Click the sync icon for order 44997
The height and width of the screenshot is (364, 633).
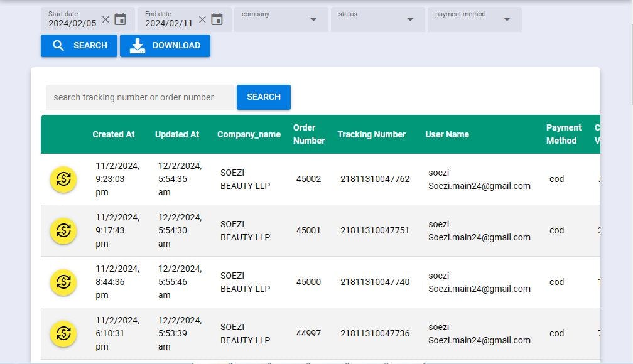[x=63, y=333]
